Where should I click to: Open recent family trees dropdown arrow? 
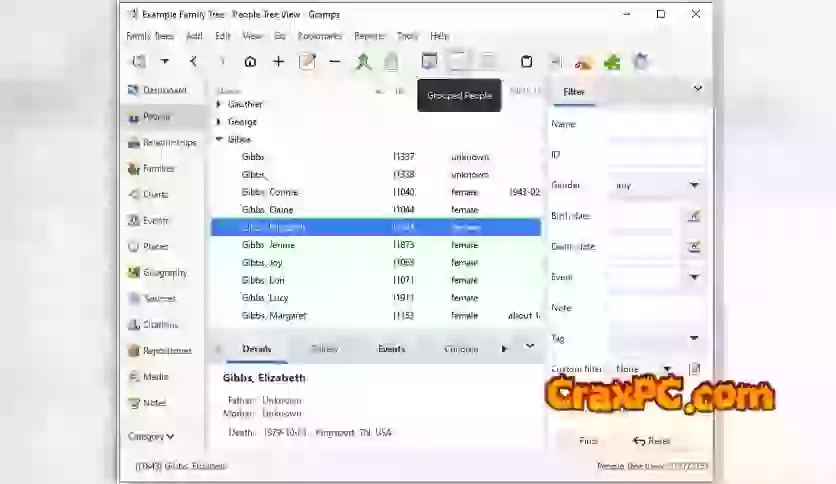pyautogui.click(x=165, y=62)
